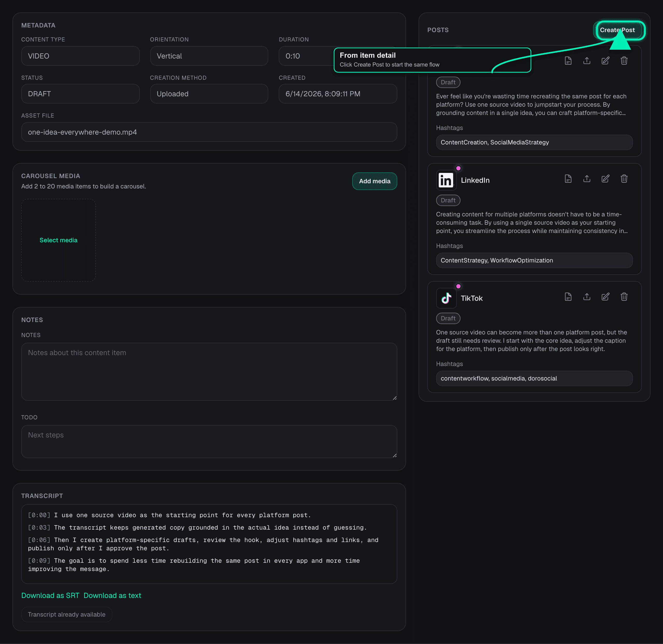The width and height of the screenshot is (663, 644).
Task: Click the Transcript already available button
Action: [67, 614]
